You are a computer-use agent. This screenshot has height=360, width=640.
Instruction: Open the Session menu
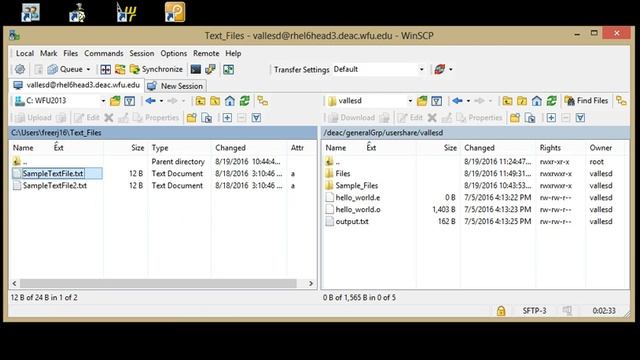[142, 53]
